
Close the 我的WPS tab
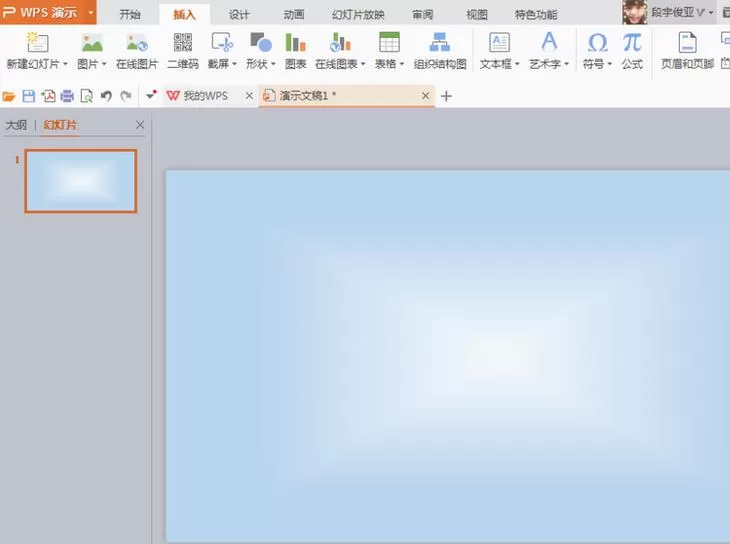(x=249, y=95)
